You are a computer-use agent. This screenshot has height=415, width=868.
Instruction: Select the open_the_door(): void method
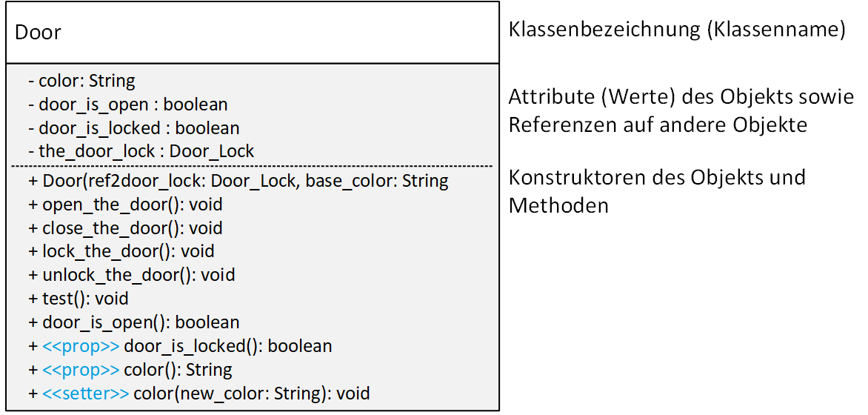125,205
